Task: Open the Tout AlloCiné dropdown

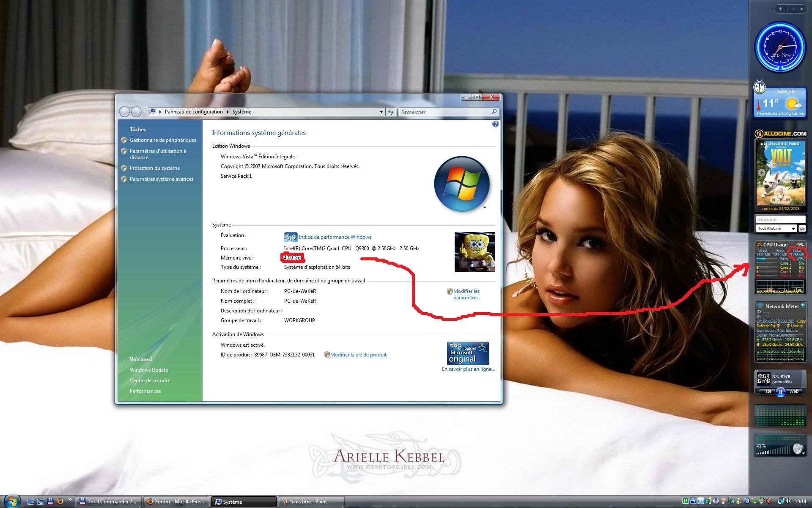Action: [x=793, y=229]
